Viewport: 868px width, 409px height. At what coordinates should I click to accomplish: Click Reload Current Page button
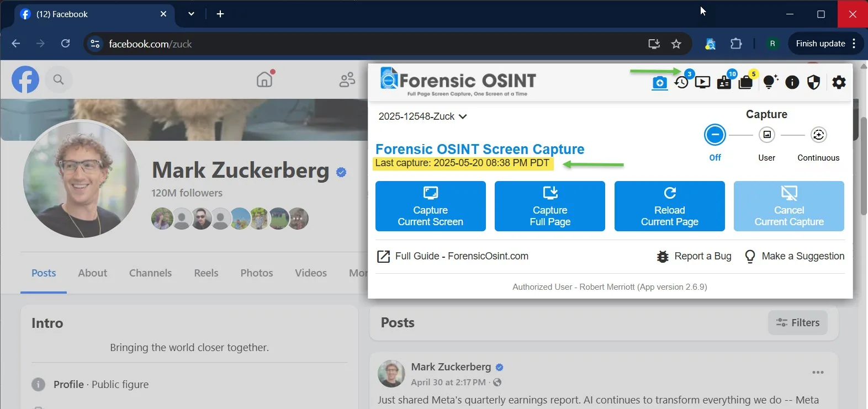tap(670, 206)
